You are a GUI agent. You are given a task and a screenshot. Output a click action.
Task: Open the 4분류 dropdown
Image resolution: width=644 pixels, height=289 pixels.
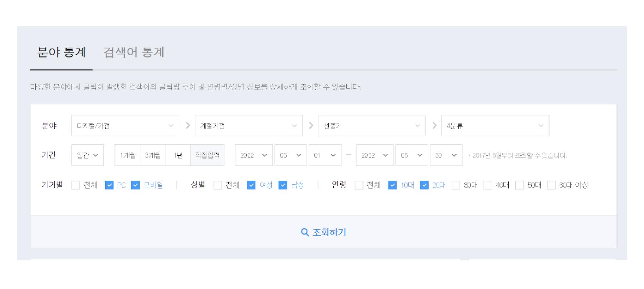(x=495, y=126)
